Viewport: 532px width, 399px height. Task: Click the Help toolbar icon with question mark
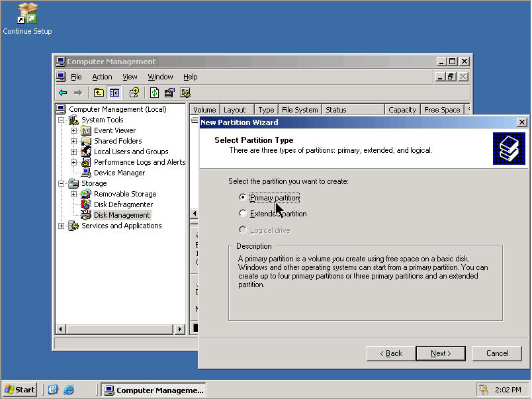[134, 93]
